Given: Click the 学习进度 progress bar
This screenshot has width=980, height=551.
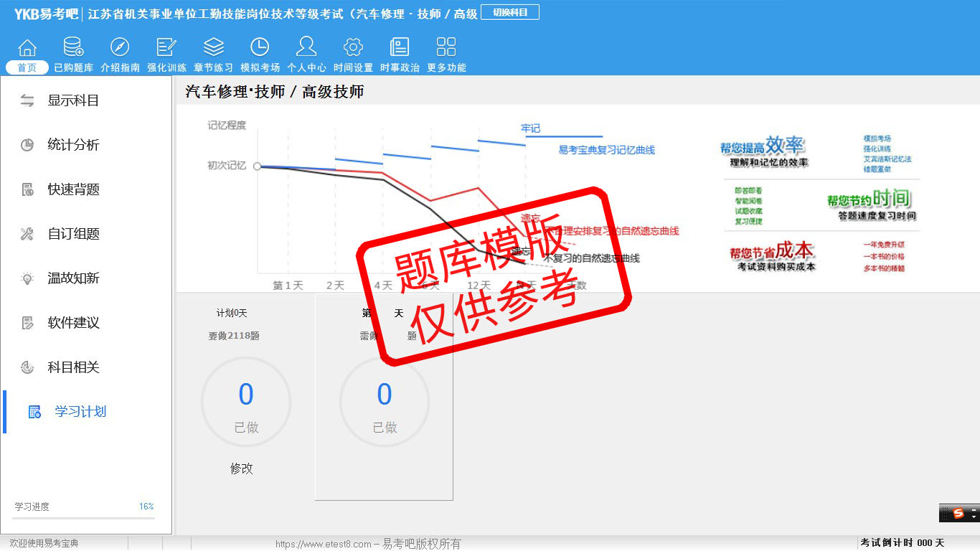Looking at the screenshot, I should pos(84,518).
